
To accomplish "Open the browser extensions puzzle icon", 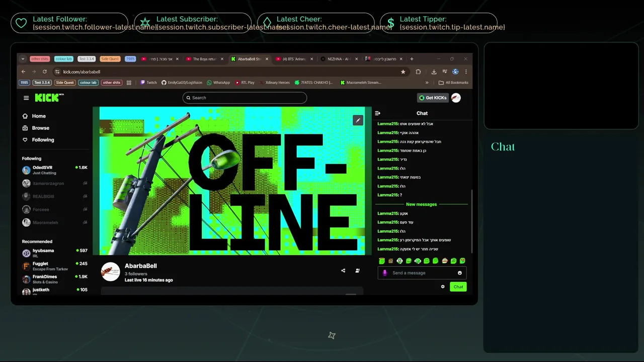I will [418, 72].
